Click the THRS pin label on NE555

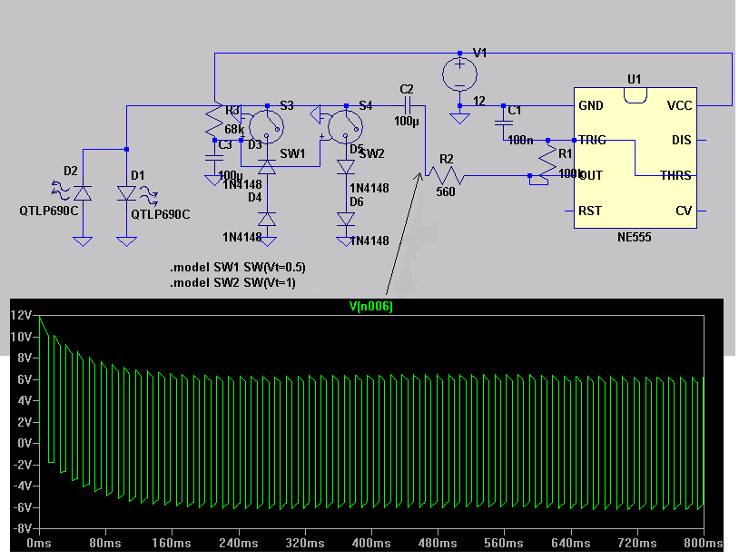pos(675,176)
